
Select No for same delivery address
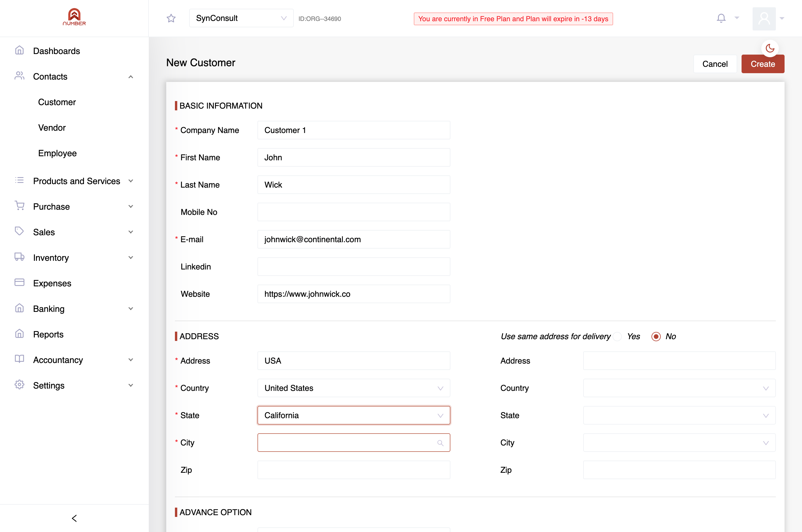click(656, 336)
